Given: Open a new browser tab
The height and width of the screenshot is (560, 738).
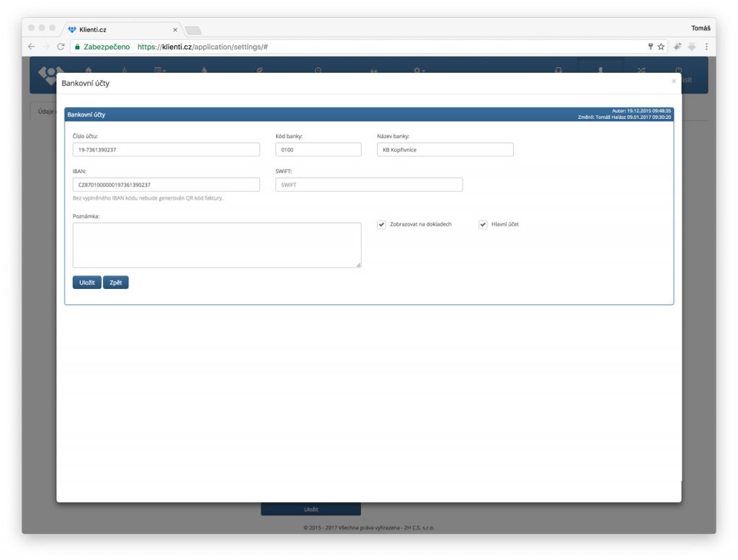Looking at the screenshot, I should click(193, 30).
